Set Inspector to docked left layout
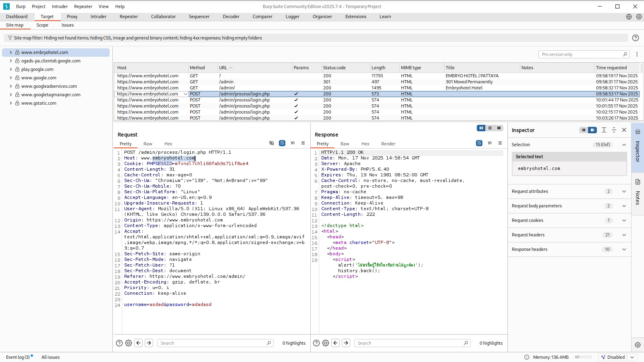This screenshot has width=644, height=362. (x=584, y=130)
